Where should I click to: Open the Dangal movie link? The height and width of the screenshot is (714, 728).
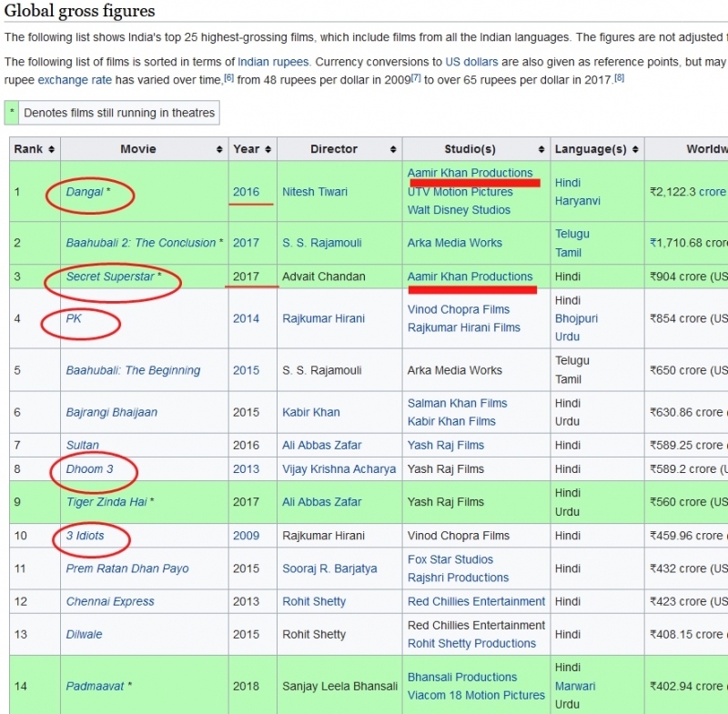tap(85, 192)
